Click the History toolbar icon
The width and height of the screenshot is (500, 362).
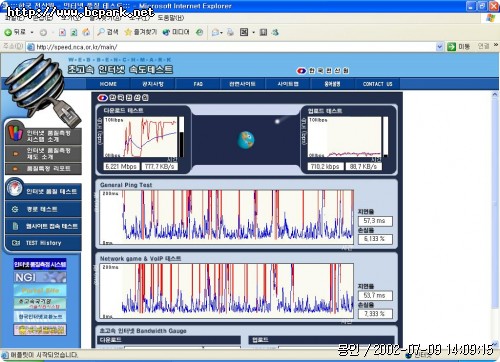click(199, 32)
